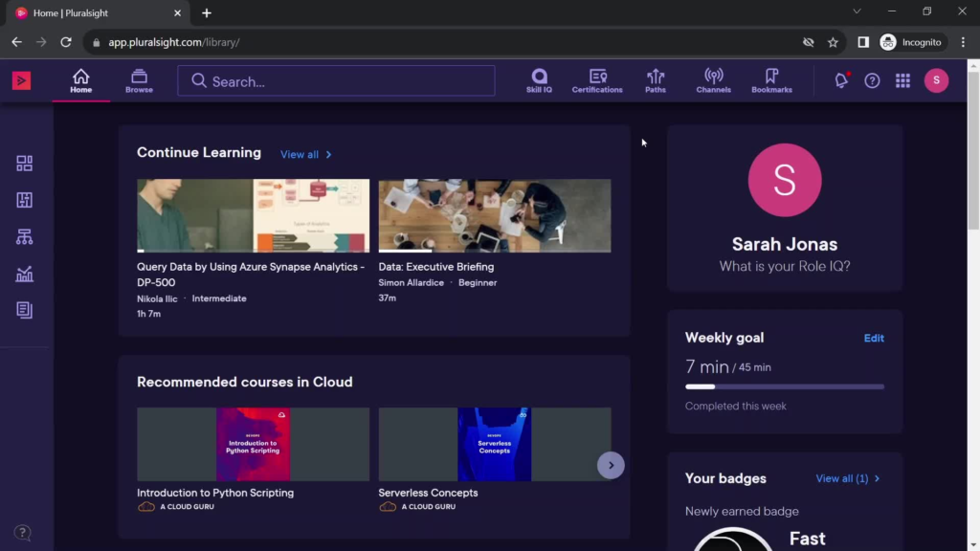
Task: Open the apps grid launcher
Action: 902,81
